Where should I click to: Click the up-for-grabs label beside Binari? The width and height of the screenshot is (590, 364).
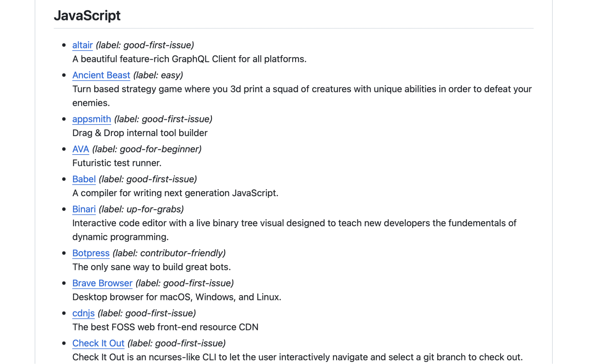pos(141,209)
